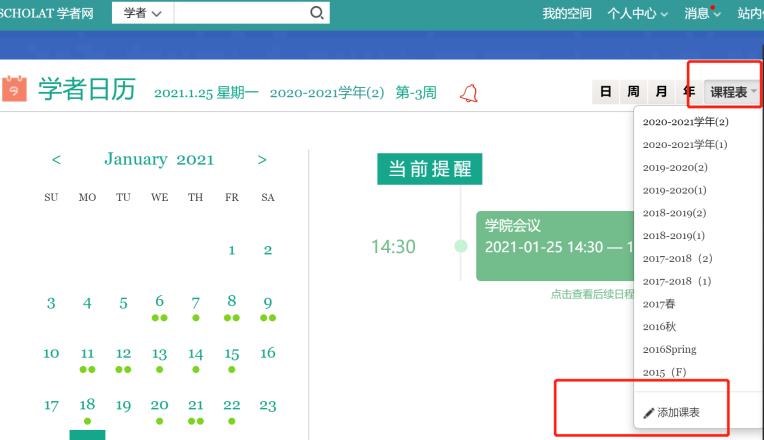Image resolution: width=764 pixels, height=440 pixels.
Task: Click the reminder bell icon
Action: (467, 93)
